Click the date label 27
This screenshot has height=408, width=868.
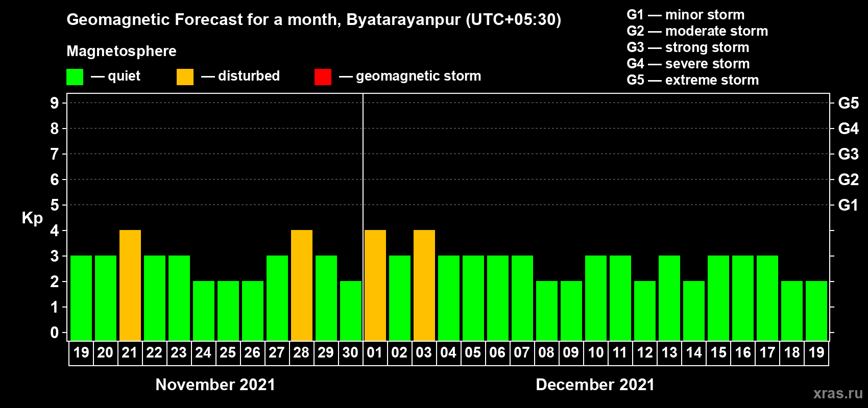tap(277, 353)
